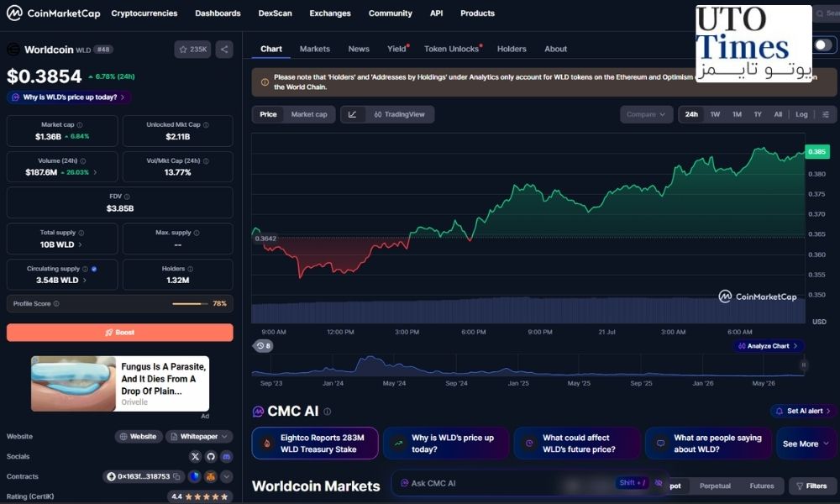This screenshot has width=840, height=504.
Task: Add Worldcoin to watchlist via star button
Action: (x=193, y=50)
